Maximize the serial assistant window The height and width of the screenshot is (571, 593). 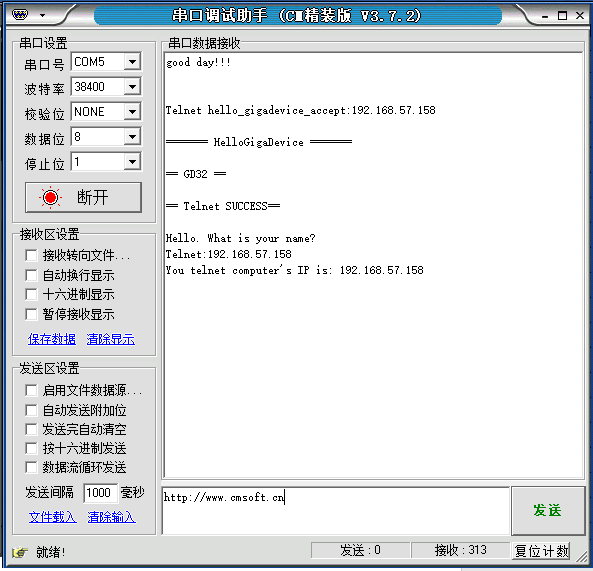(562, 16)
